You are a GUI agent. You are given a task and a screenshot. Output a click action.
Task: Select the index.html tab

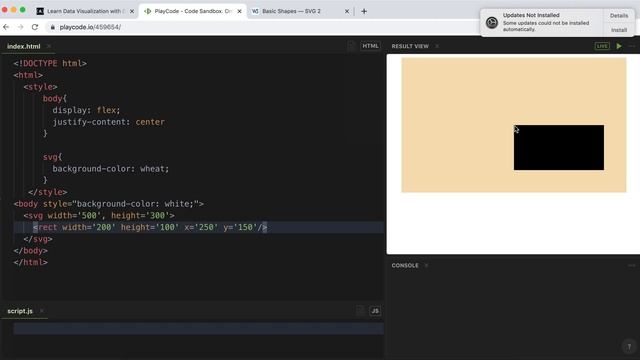(24, 46)
